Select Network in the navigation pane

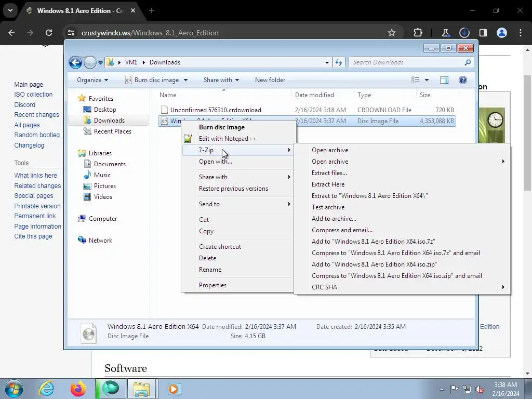click(100, 241)
